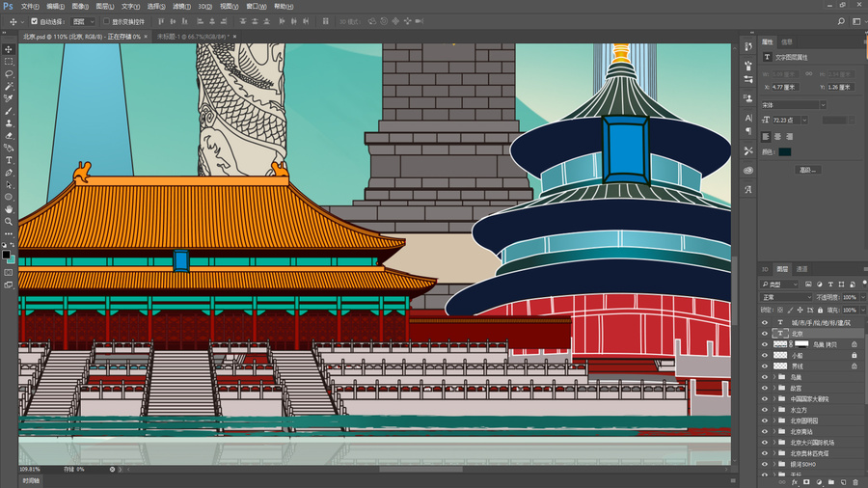
Task: Hide the 中国国家大剧院 layer group
Action: click(x=765, y=399)
